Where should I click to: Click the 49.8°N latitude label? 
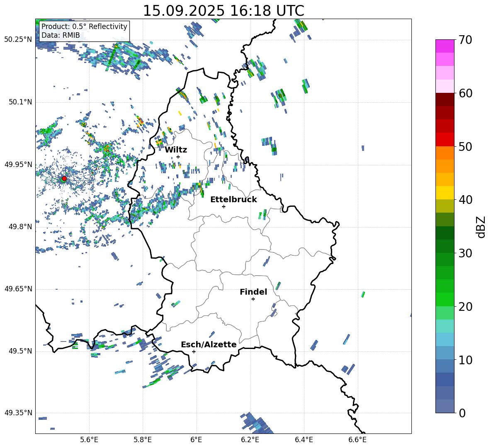(20, 227)
